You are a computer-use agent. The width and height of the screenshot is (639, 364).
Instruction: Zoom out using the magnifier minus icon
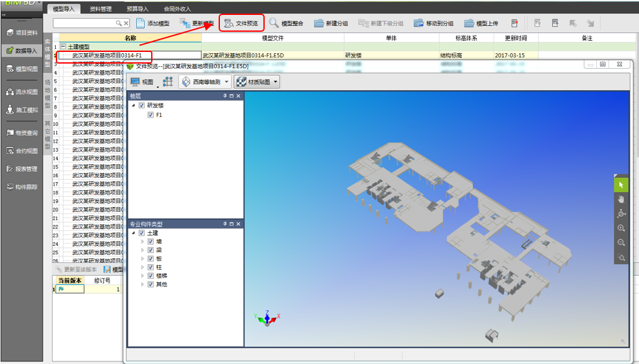click(621, 243)
